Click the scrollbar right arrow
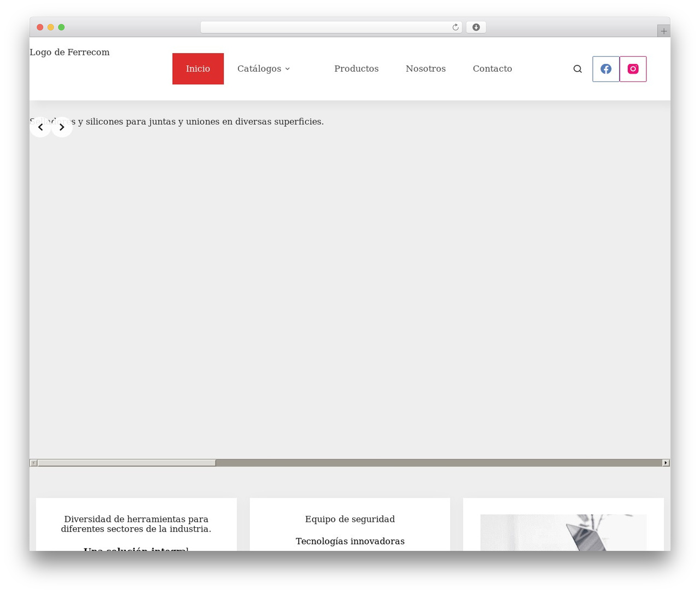 (666, 463)
